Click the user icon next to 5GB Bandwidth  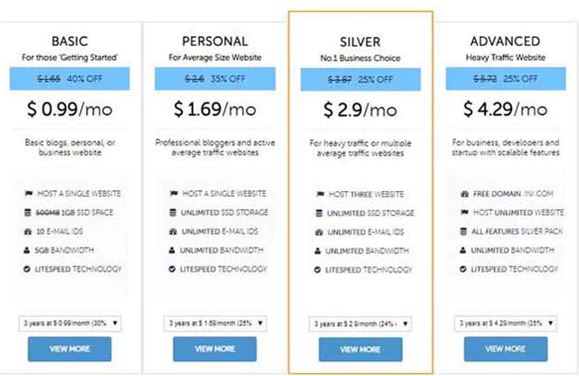click(x=27, y=250)
